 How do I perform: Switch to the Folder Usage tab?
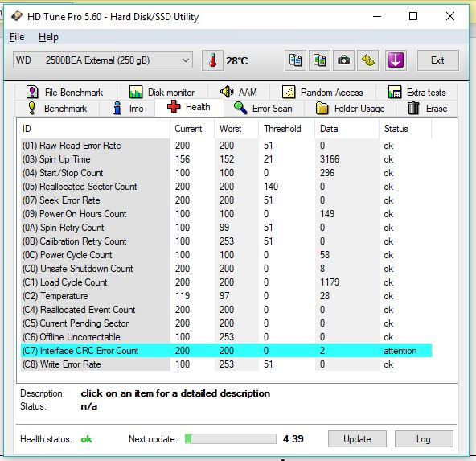351,109
